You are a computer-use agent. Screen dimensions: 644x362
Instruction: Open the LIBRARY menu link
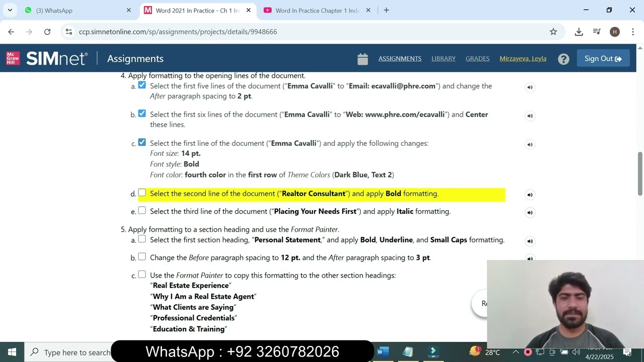[443, 59]
